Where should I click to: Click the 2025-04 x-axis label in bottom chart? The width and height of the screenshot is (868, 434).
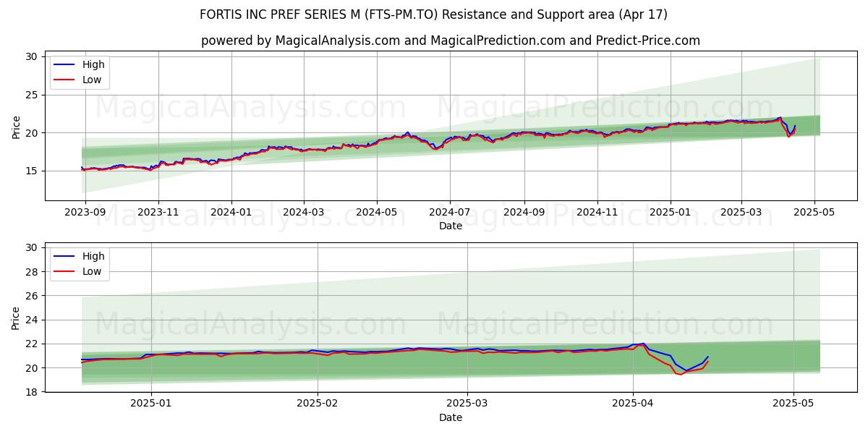(633, 404)
